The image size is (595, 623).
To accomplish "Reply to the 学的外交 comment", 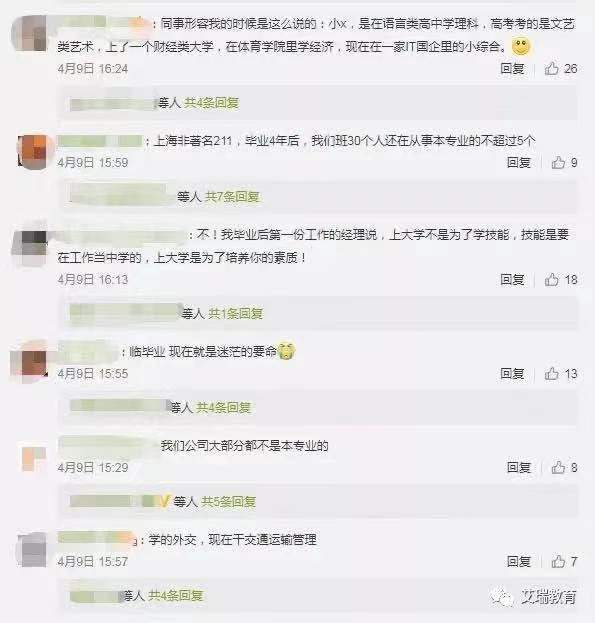I will point(519,561).
